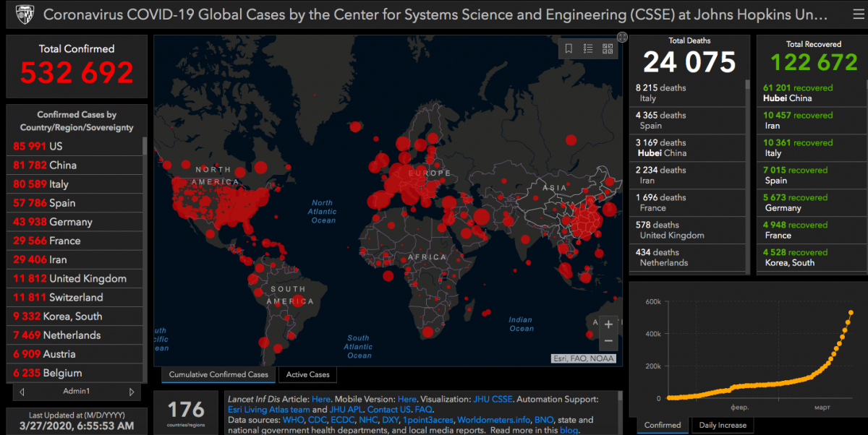868x435 pixels.
Task: Select France row with 29 566 cases
Action: [x=75, y=240]
